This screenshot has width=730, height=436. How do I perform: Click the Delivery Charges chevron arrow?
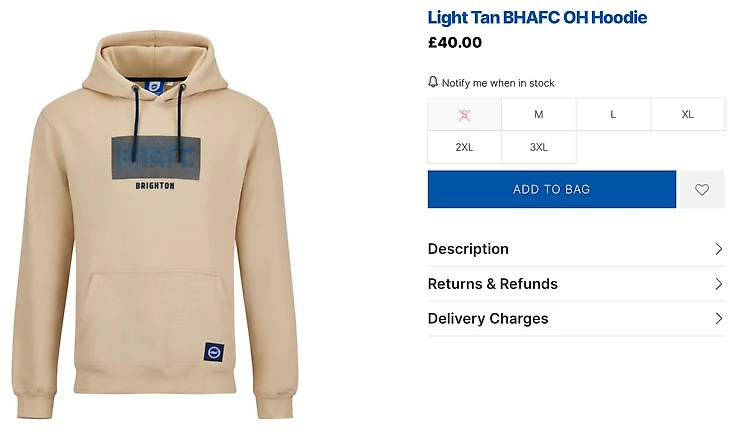718,319
